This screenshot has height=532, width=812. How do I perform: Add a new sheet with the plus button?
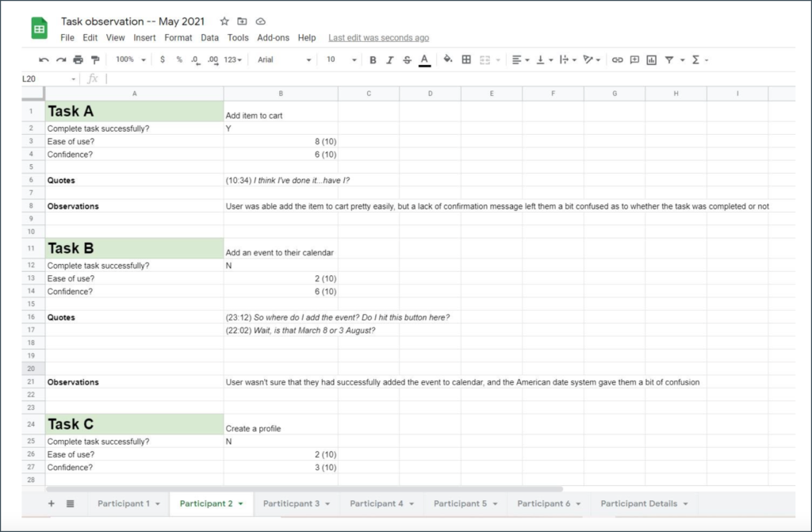pos(50,503)
